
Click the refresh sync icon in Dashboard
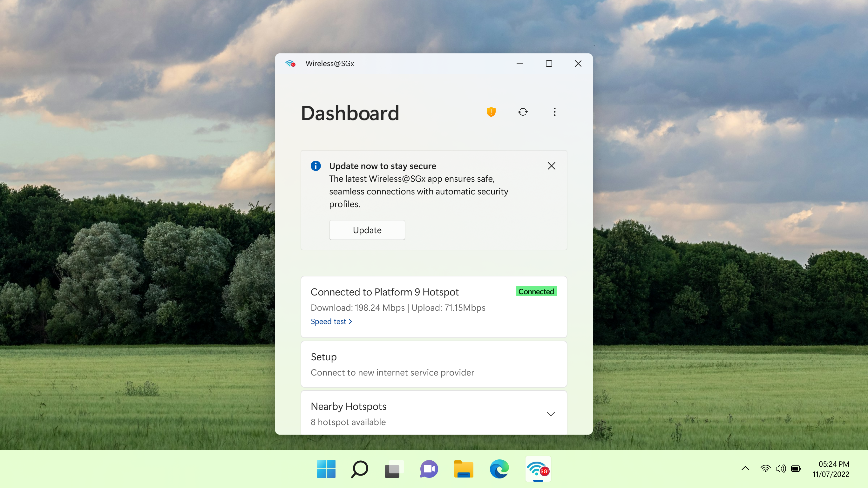[523, 112]
